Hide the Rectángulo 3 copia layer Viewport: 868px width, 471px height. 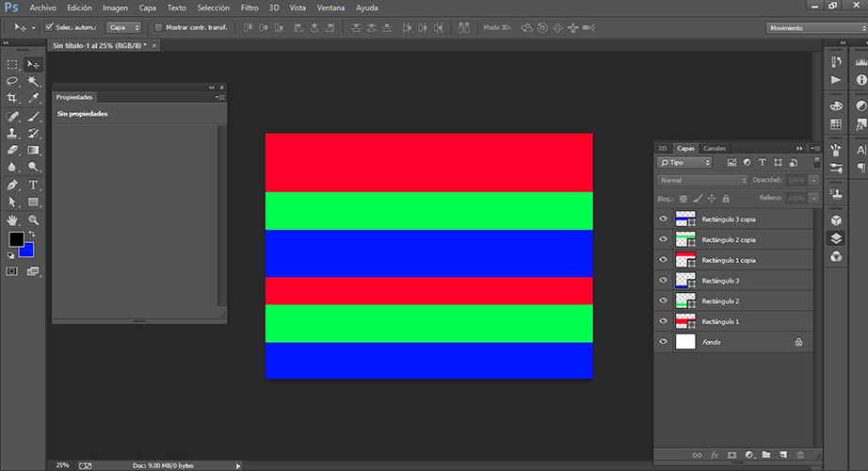663,219
